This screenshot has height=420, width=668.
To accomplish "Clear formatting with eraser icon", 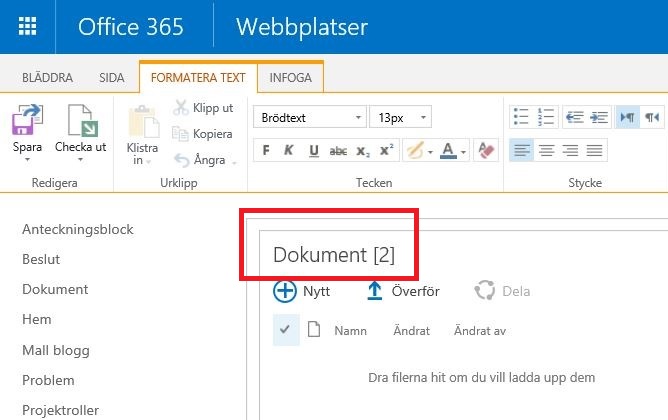I will click(486, 150).
